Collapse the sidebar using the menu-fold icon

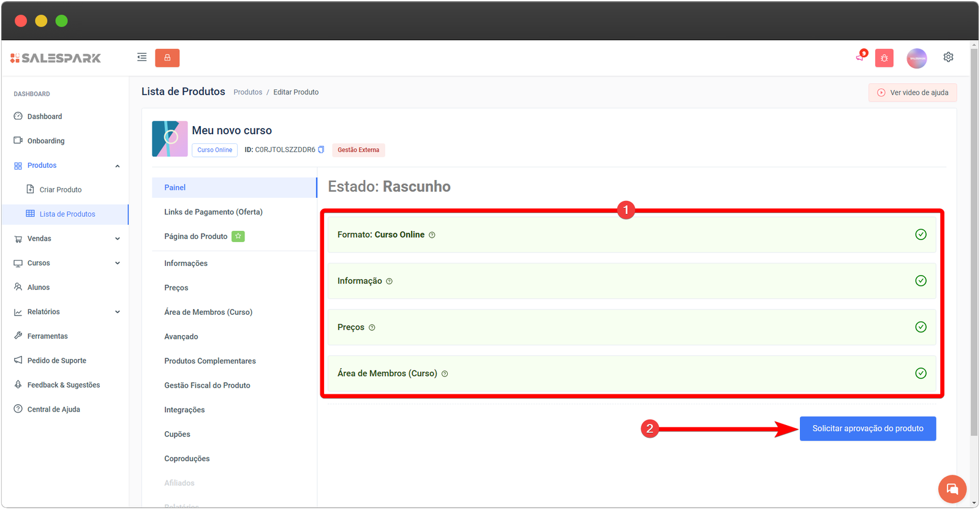pos(141,58)
